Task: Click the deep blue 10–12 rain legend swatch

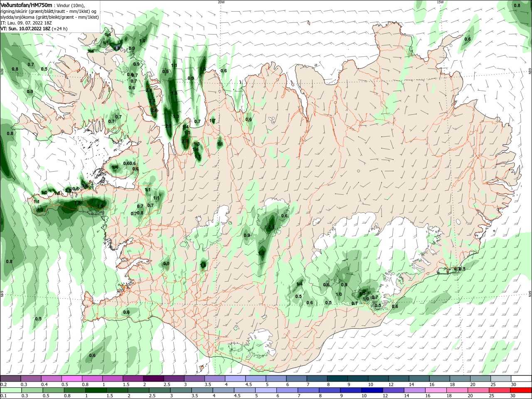Action: tap(372, 390)
